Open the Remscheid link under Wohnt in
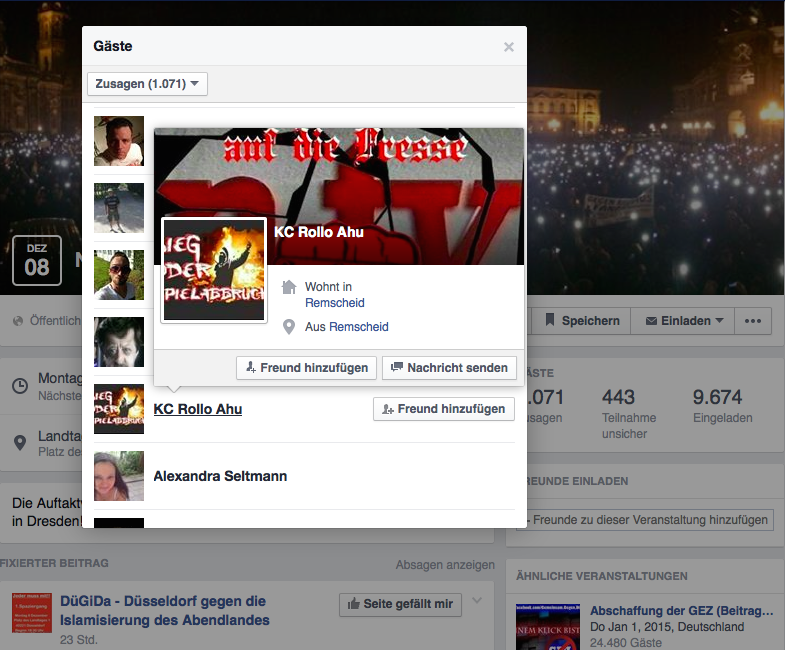 tap(335, 303)
